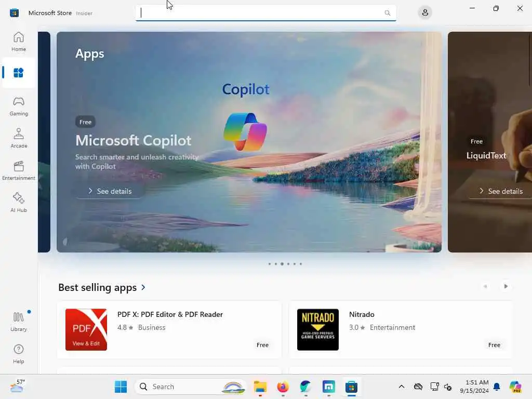Screen dimensions: 532x399
Task: Open the Nitrado app title
Action: pos(362,314)
